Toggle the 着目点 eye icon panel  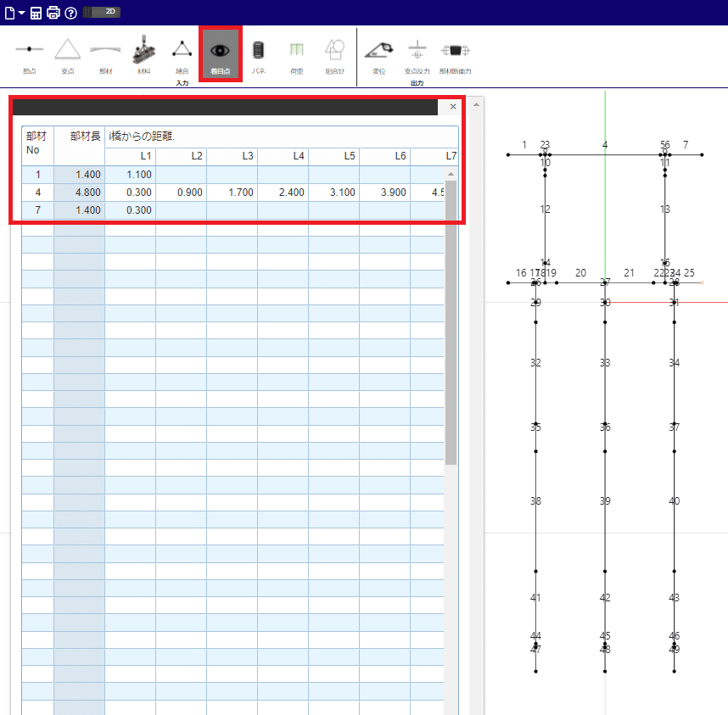221,54
